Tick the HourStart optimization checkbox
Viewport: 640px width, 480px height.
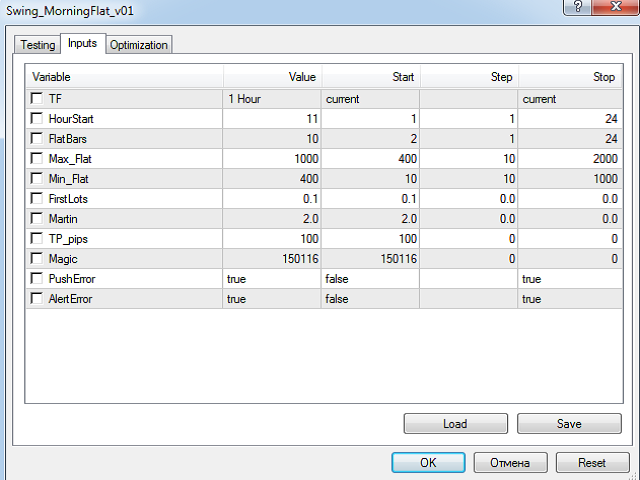pos(37,119)
